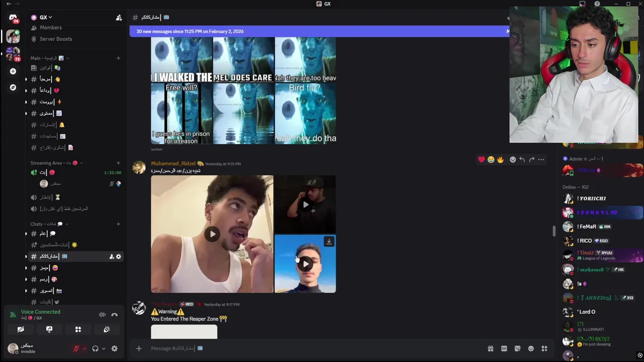This screenshot has height=362, width=644.
Task: Open the user avatar status panel
Action: tap(13, 348)
